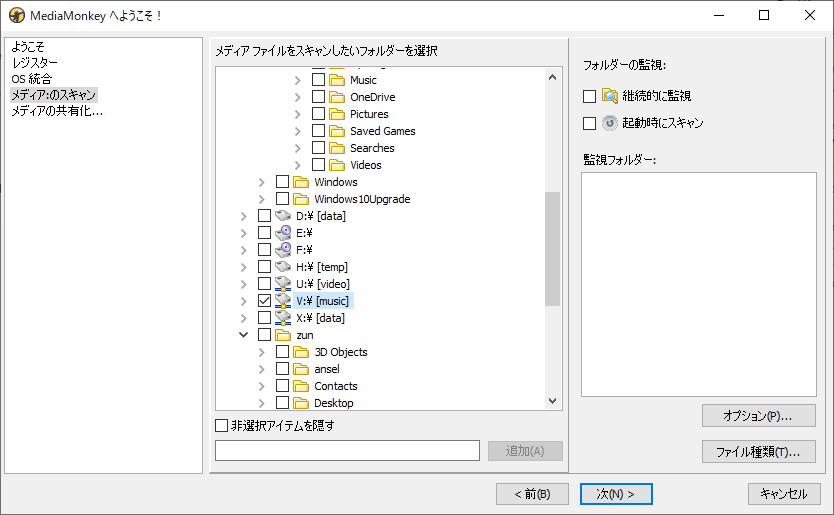834x515 pixels.
Task: Click the Desktop folder icon
Action: click(x=301, y=403)
